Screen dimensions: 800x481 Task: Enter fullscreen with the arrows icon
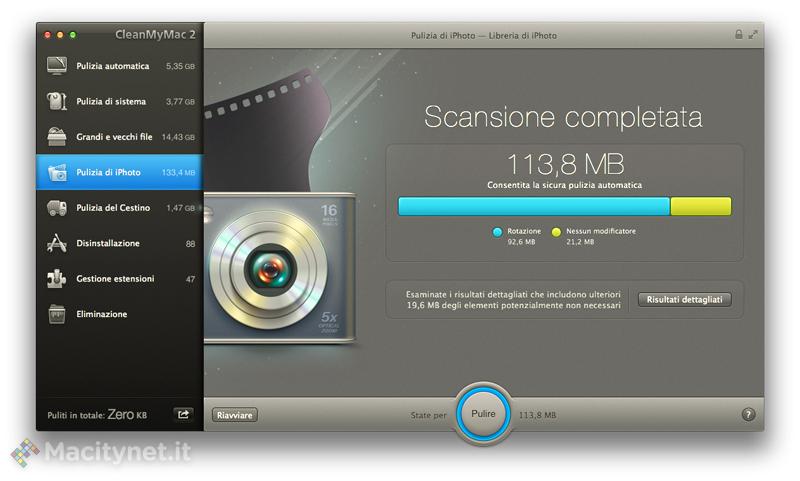(x=753, y=35)
